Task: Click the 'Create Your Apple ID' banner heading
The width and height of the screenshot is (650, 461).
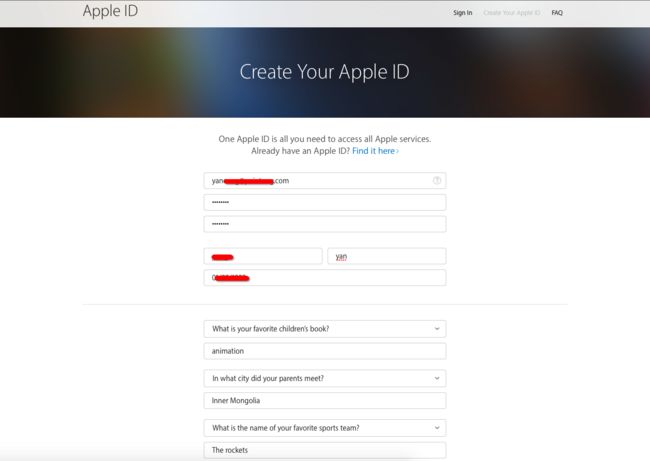Action: coord(325,72)
